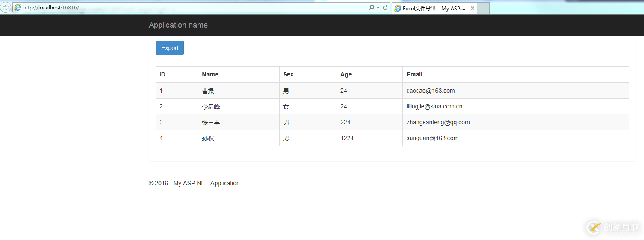Click the footer text My ASP.NET Application
This screenshot has height=240, width=644.
(x=207, y=183)
